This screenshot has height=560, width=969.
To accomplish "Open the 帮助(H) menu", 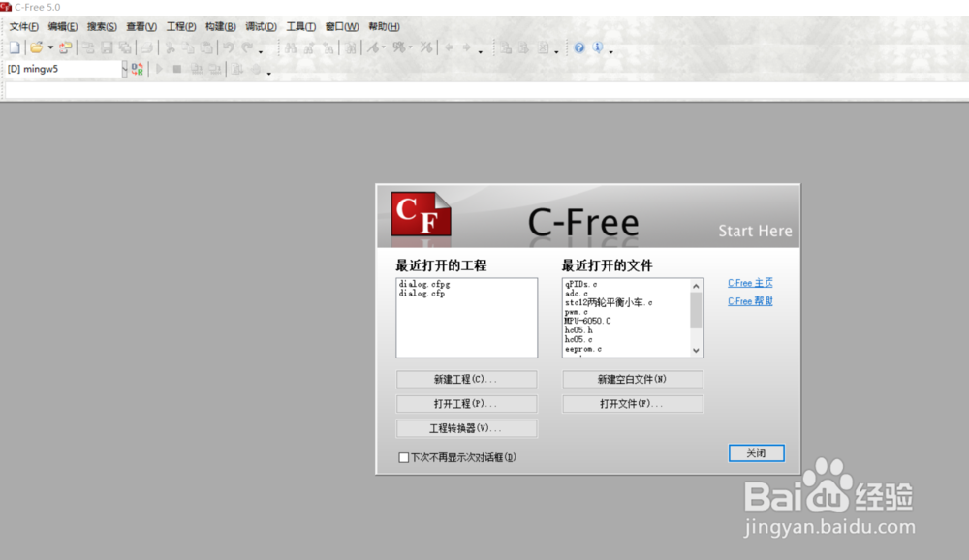I will (x=384, y=26).
